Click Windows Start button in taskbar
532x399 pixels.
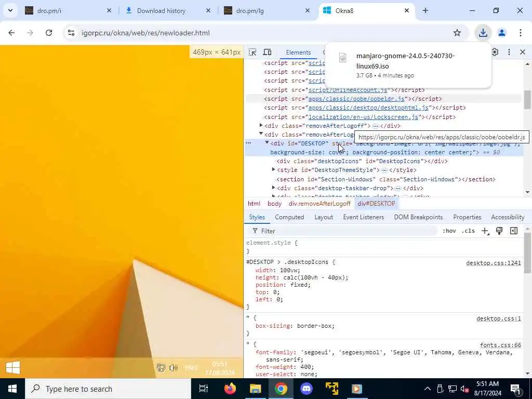coord(12,389)
